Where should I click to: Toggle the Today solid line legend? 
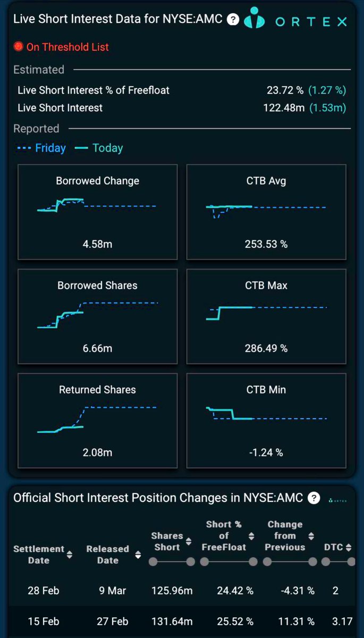click(99, 148)
